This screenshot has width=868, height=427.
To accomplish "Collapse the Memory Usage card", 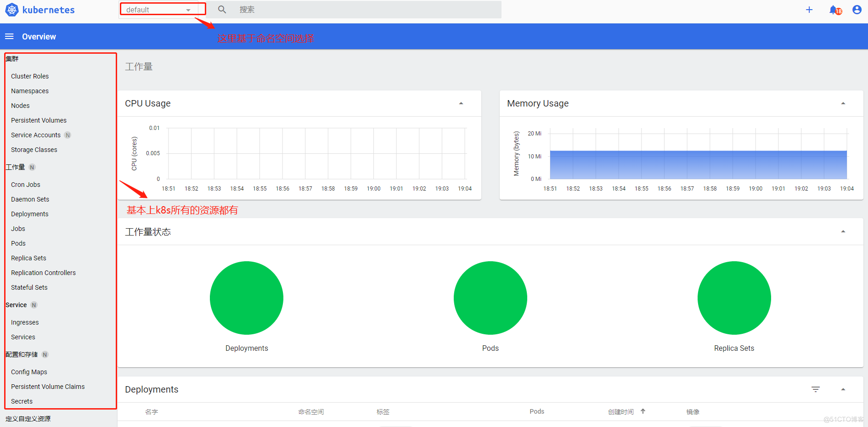I will [x=843, y=103].
